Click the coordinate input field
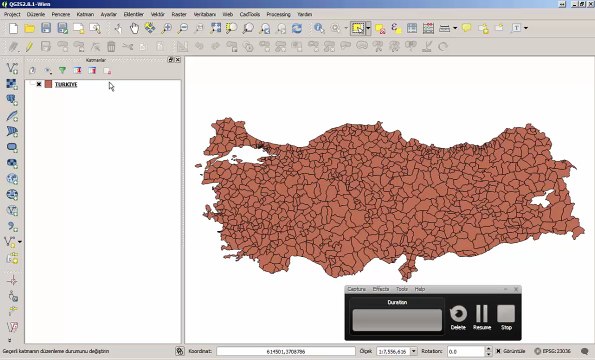 pyautogui.click(x=286, y=352)
